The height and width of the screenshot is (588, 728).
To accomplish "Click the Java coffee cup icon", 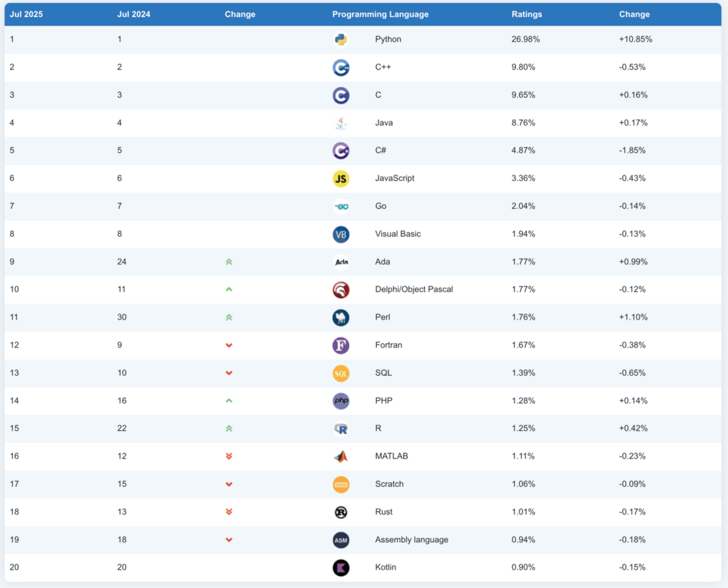I will tap(340, 123).
